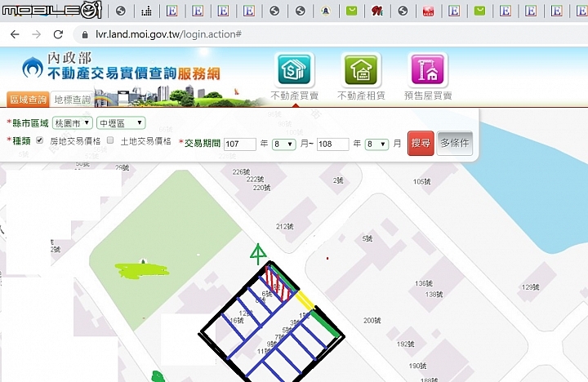Click the 138號 map label
This screenshot has width=588, height=382.
click(x=434, y=295)
